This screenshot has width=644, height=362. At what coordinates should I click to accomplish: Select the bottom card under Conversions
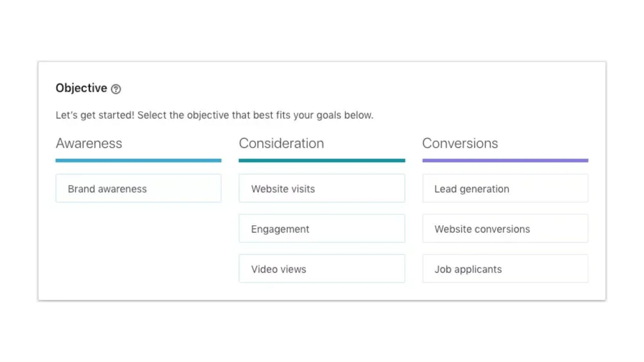point(505,269)
